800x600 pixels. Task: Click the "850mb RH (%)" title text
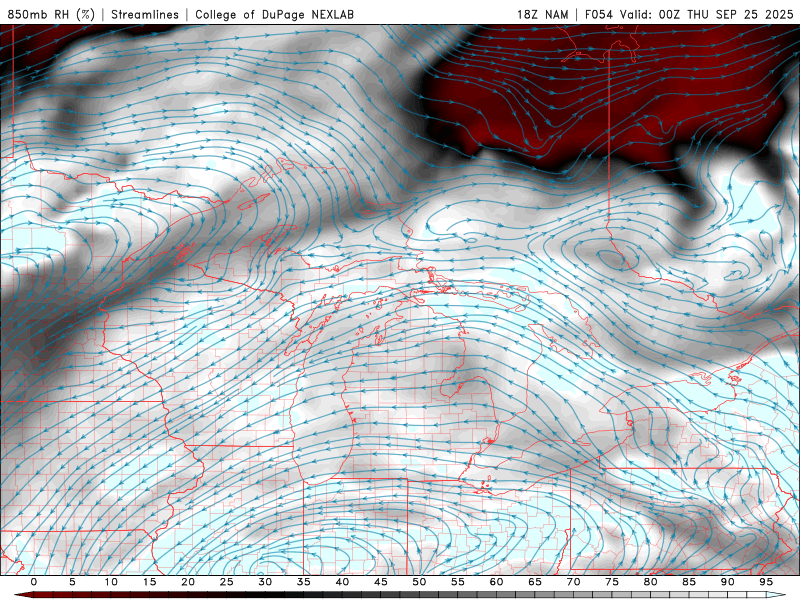[51, 14]
